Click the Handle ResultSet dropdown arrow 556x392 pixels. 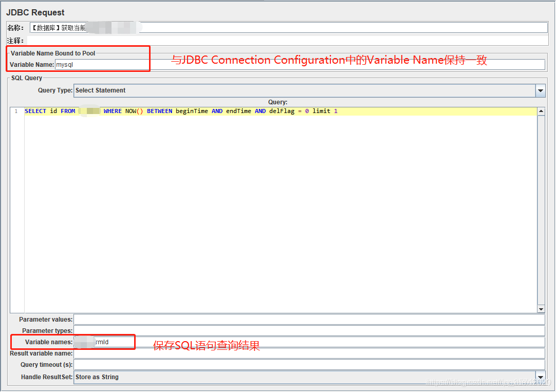pyautogui.click(x=541, y=377)
